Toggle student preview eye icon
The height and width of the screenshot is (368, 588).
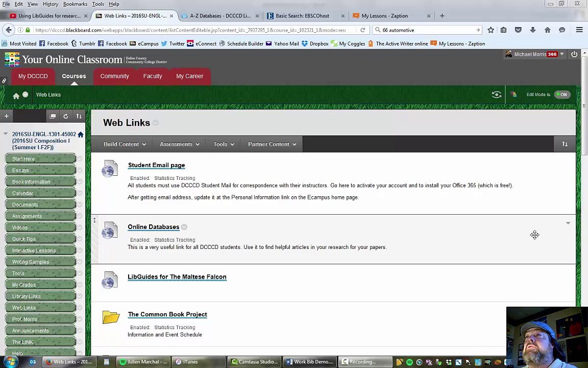coord(497,95)
